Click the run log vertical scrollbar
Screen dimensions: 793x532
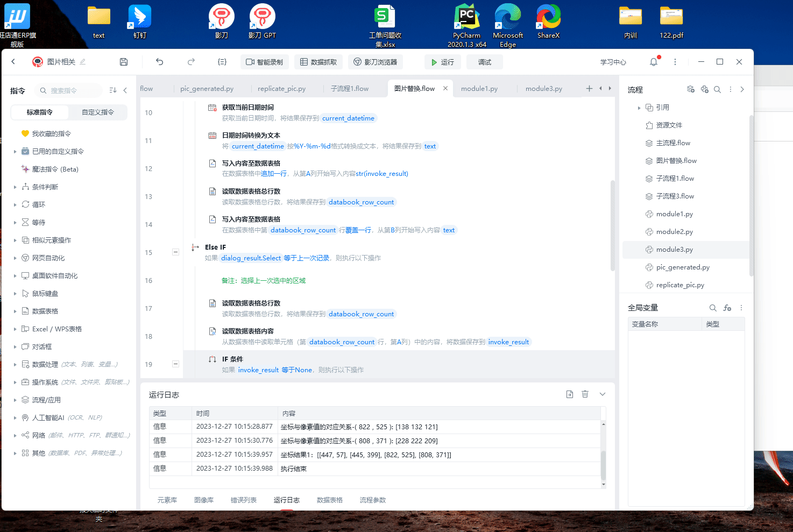tap(603, 464)
